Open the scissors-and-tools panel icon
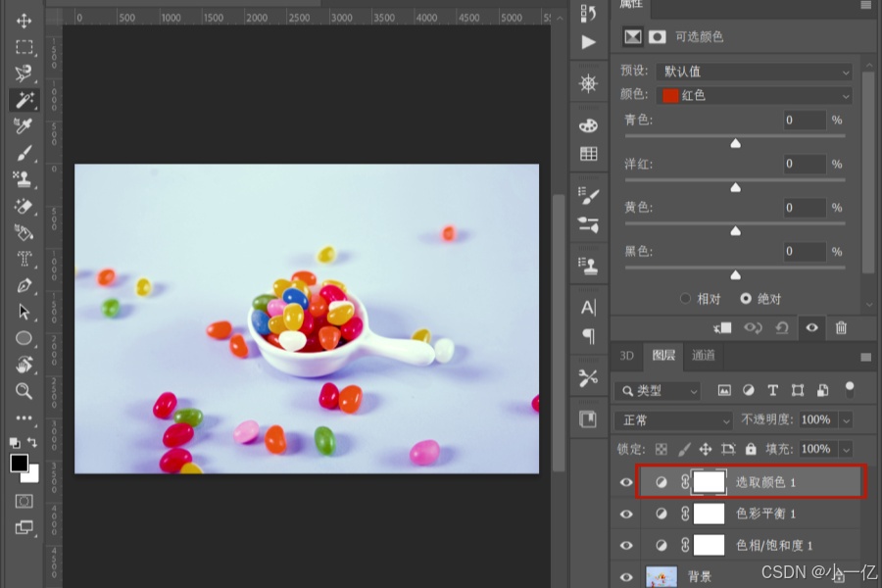 point(588,377)
